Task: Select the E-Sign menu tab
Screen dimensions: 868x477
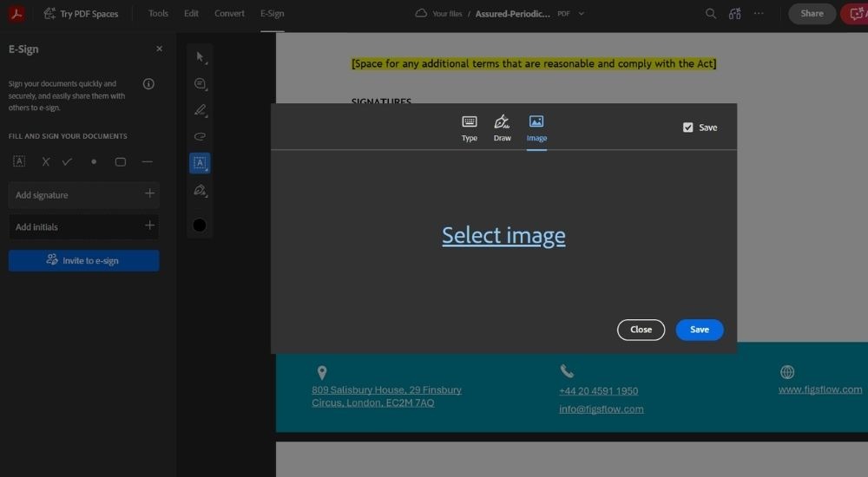Action: click(x=273, y=13)
